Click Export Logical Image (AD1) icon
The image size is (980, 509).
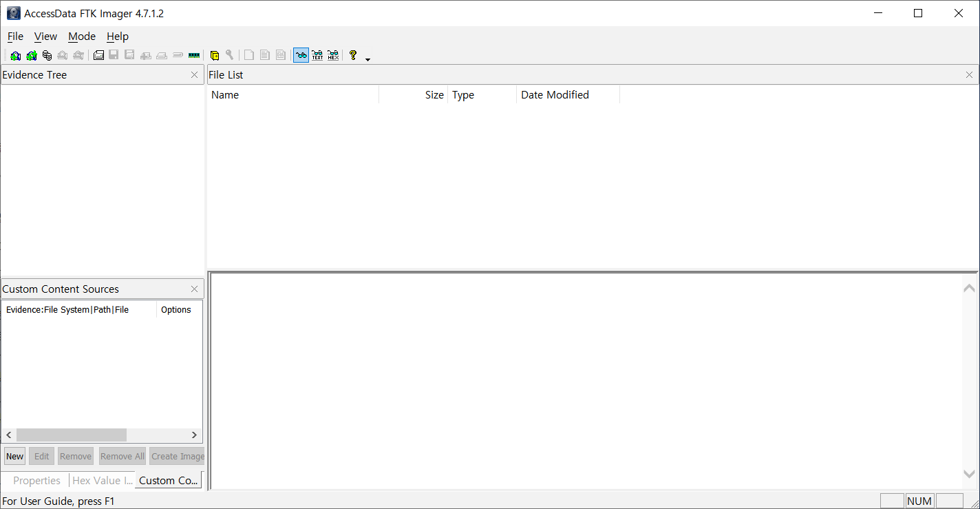pos(129,56)
